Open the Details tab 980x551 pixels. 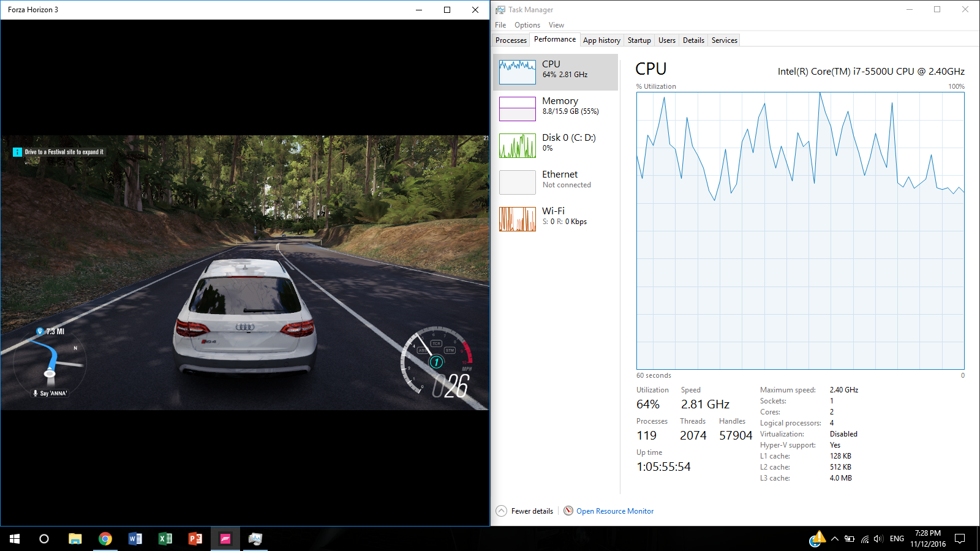(x=693, y=40)
